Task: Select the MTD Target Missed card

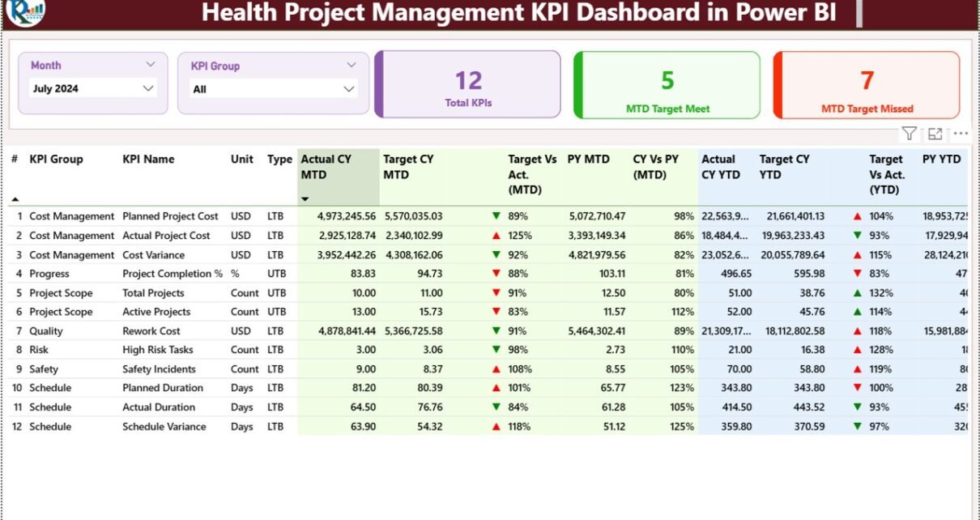Action: point(867,85)
